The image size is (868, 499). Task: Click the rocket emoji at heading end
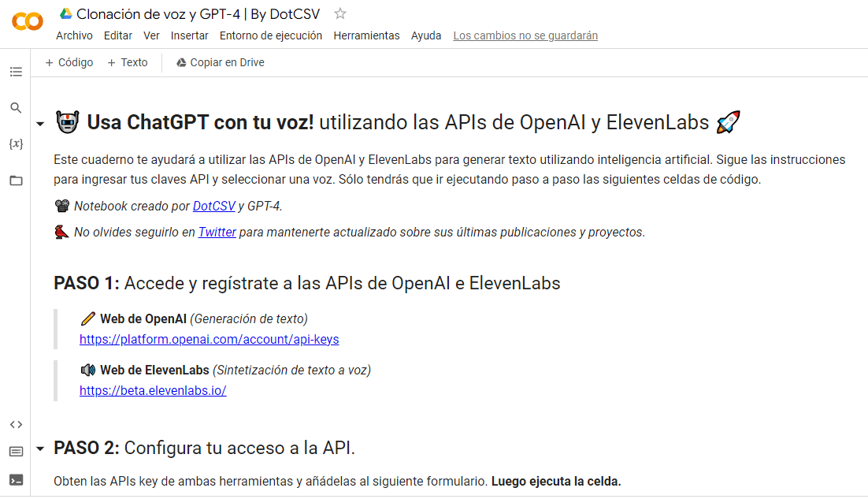[728, 122]
